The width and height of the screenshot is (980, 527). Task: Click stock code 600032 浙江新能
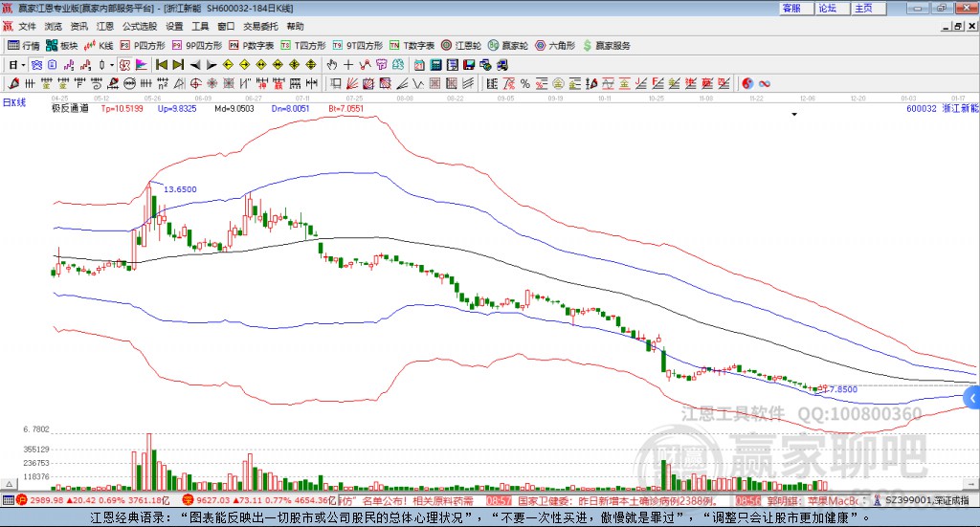point(943,108)
